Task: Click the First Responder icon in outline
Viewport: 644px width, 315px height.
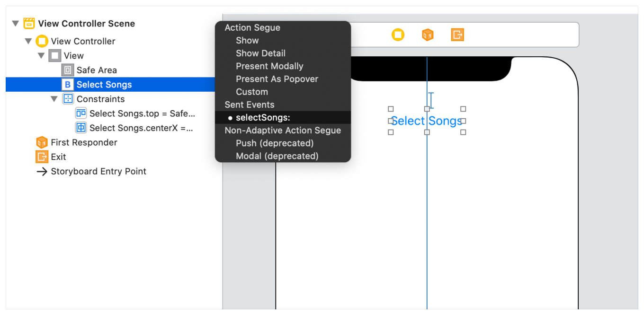Action: pyautogui.click(x=42, y=142)
